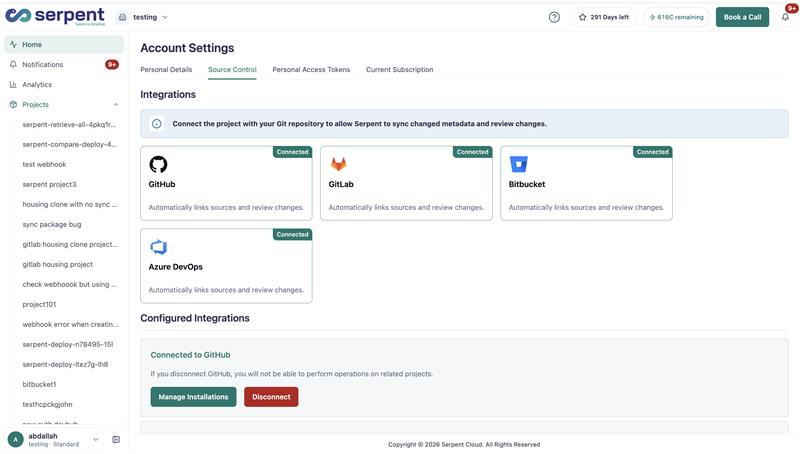800x454 pixels.
Task: Open Current Subscription tab
Action: (x=399, y=69)
